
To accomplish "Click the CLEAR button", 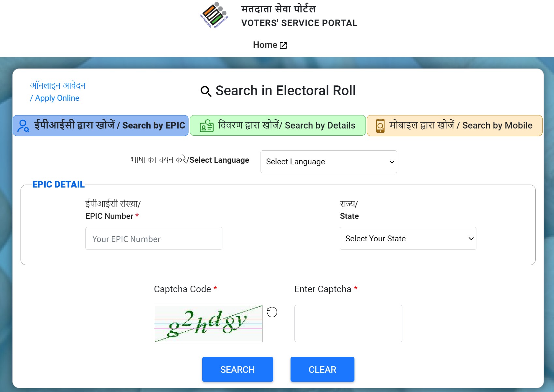I will 322,369.
